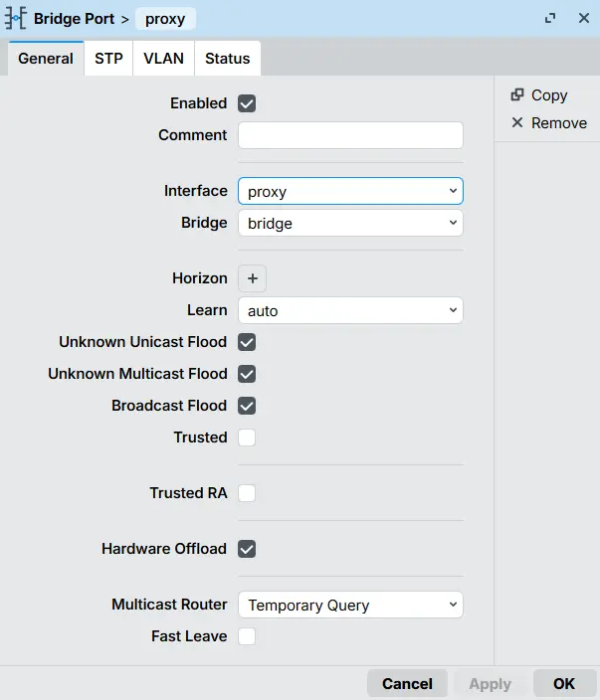
Task: Uncheck the Enabled checkbox
Action: coord(247,103)
